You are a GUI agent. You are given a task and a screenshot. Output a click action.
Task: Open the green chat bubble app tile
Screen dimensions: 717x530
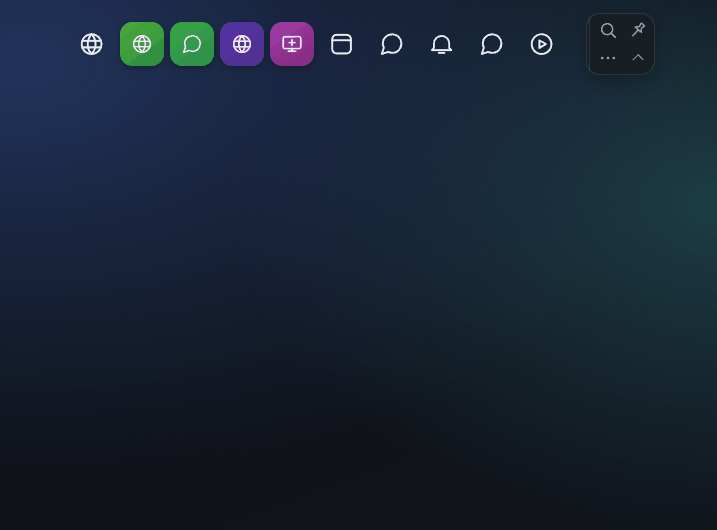[x=192, y=44]
